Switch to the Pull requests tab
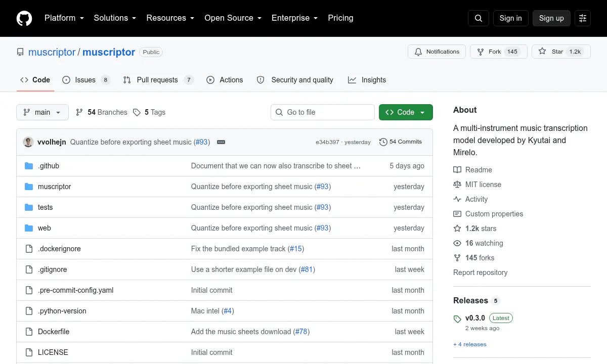Screen dimensions: 607x364 click(x=158, y=80)
